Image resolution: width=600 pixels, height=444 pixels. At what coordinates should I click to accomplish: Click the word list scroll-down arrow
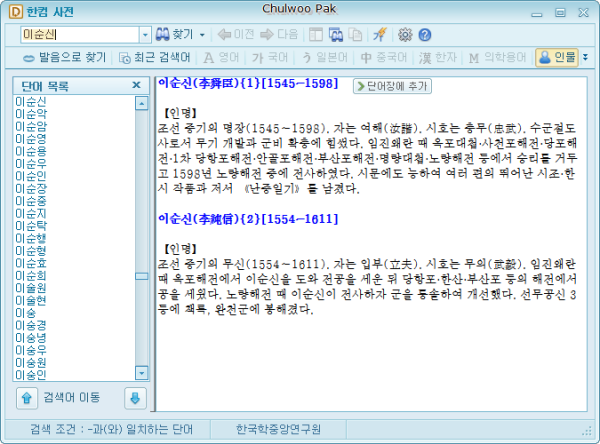(x=142, y=373)
